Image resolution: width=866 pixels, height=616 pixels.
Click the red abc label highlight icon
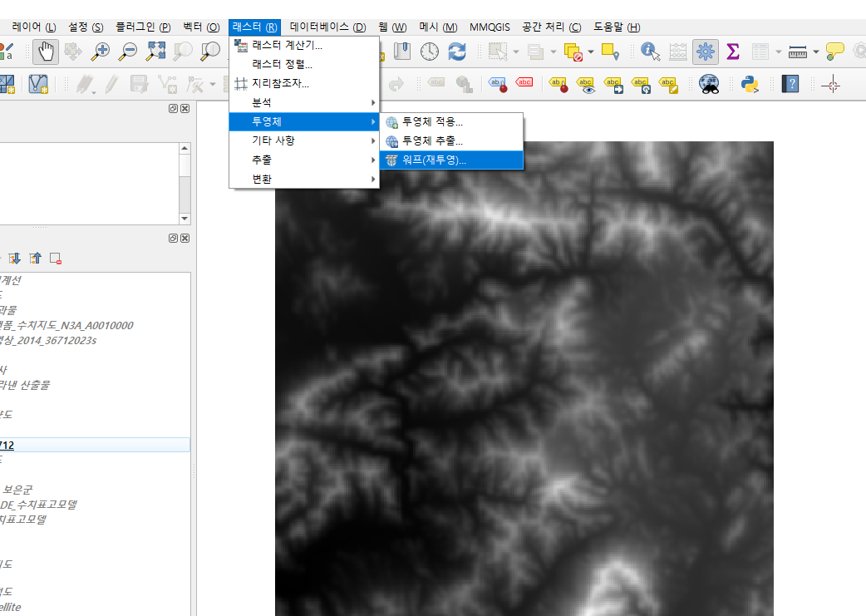tap(524, 83)
